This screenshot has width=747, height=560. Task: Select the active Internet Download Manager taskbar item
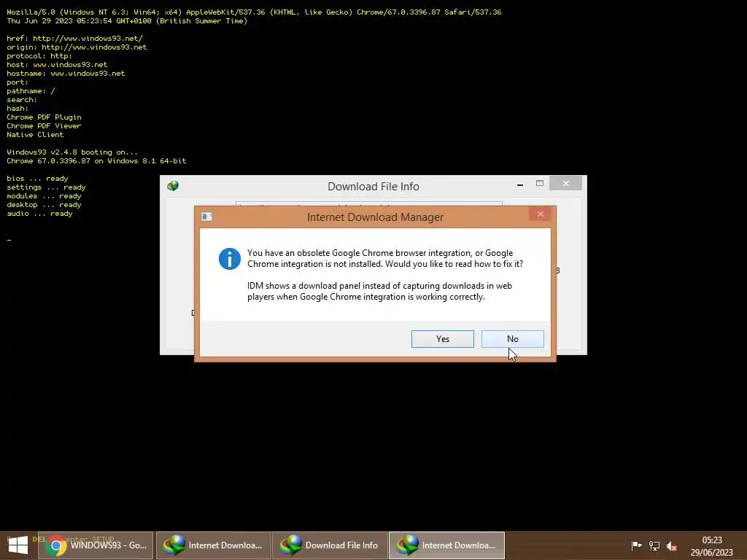point(446,545)
